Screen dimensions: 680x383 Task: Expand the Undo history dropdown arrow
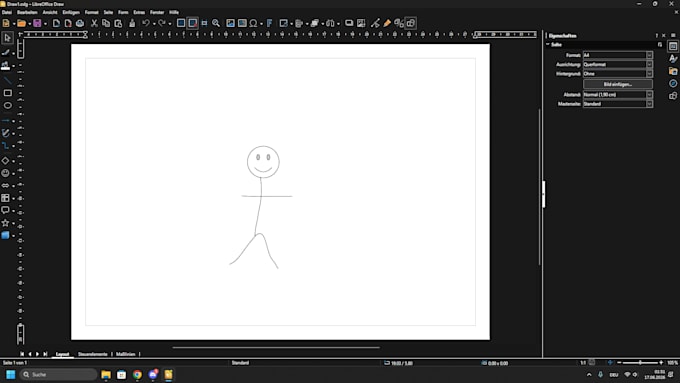[x=154, y=23]
